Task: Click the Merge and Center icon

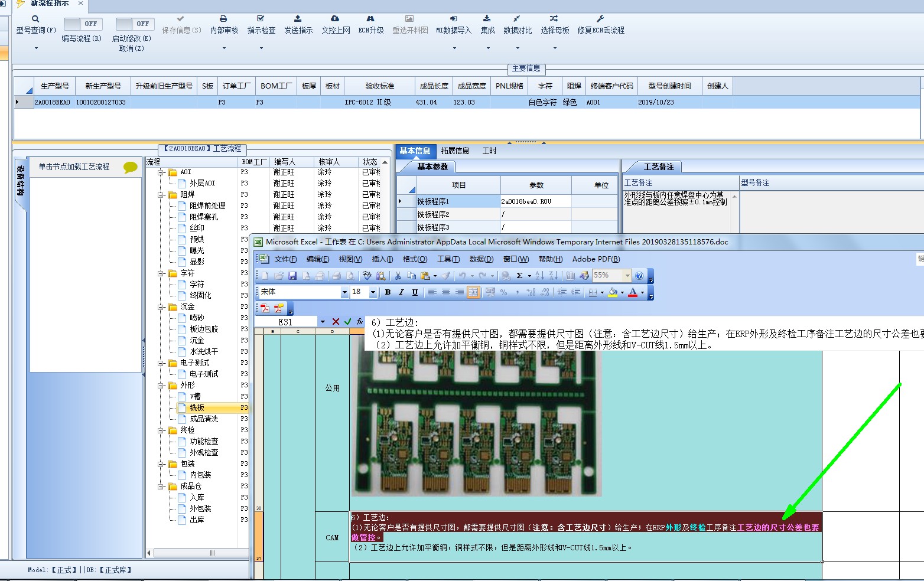Action: coord(473,292)
